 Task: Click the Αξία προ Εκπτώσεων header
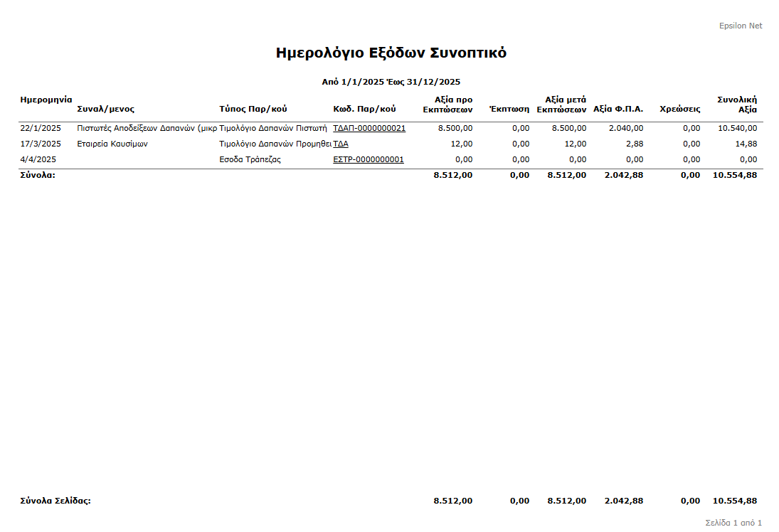tap(447, 105)
